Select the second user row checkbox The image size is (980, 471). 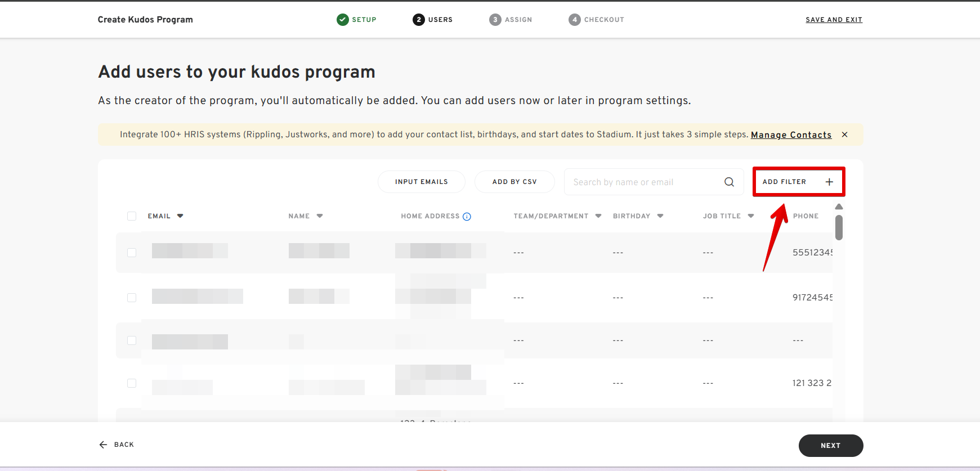tap(132, 298)
